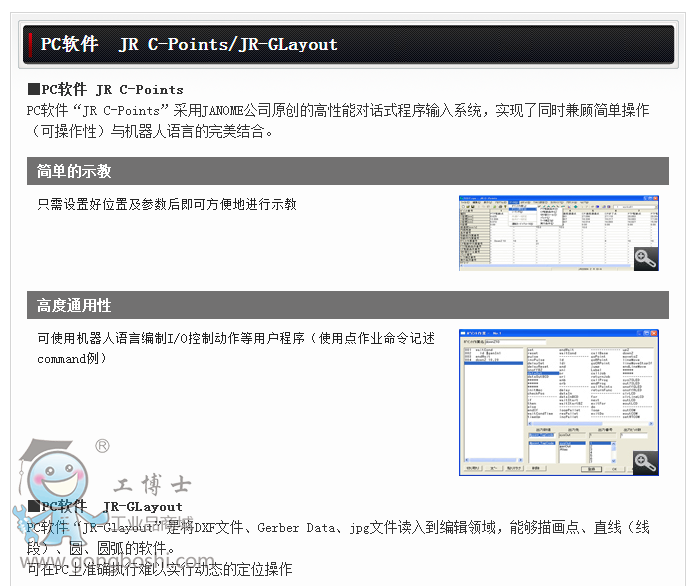Open the command list dialog screenshot thumbnail
692x586 pixels.
click(x=559, y=402)
